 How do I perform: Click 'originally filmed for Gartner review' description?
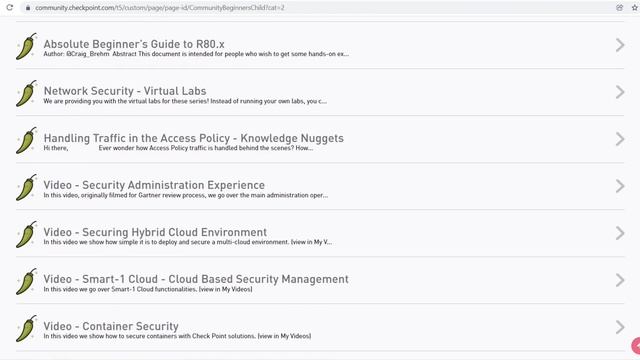[x=186, y=195]
